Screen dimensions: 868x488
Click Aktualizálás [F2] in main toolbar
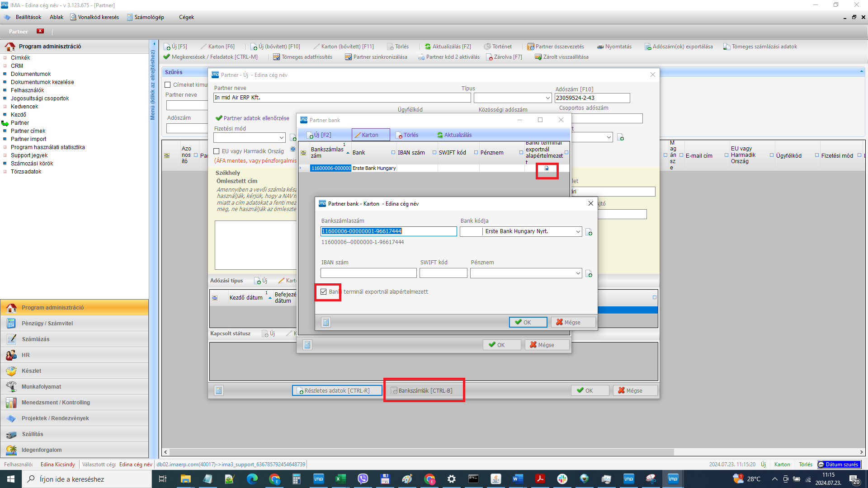click(x=448, y=47)
